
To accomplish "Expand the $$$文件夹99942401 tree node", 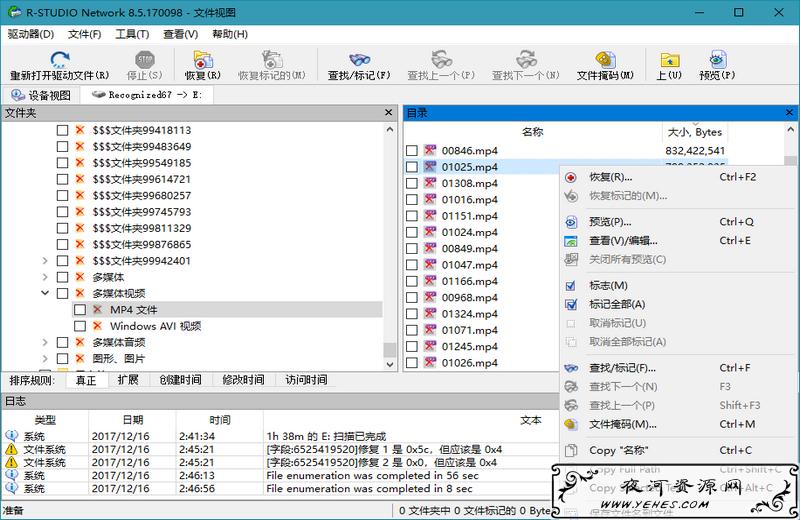I will click(x=45, y=261).
